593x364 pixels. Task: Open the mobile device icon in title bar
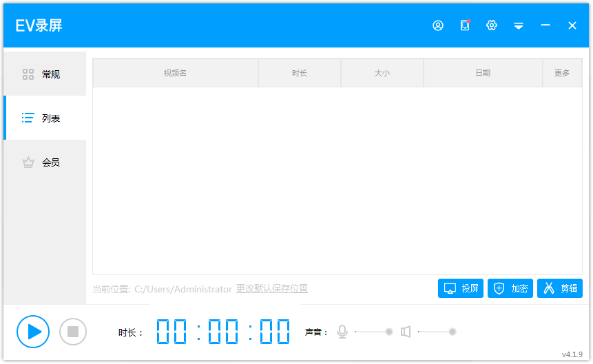[x=465, y=25]
